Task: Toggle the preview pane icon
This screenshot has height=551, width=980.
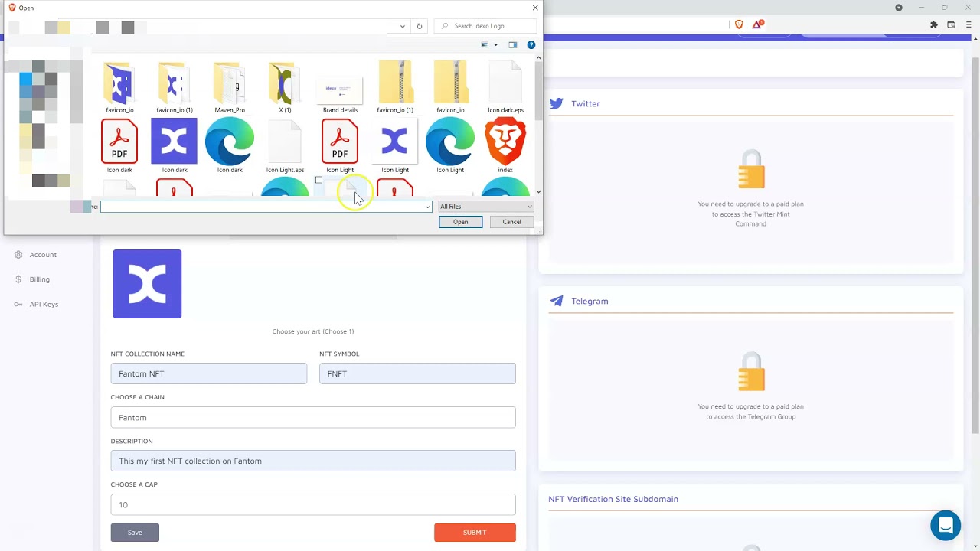Action: [513, 45]
